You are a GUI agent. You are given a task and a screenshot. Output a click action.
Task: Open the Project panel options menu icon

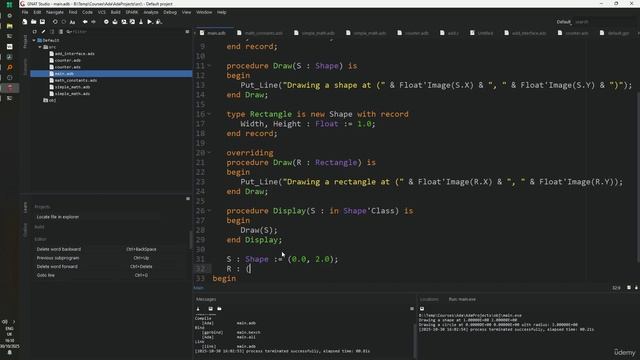(x=187, y=31)
